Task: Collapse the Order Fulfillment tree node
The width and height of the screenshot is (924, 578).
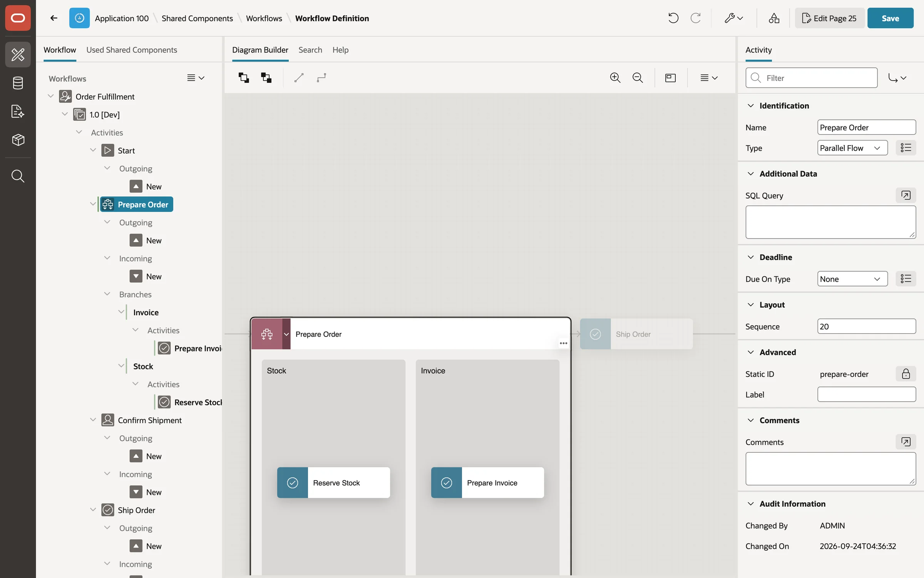Action: coord(50,96)
